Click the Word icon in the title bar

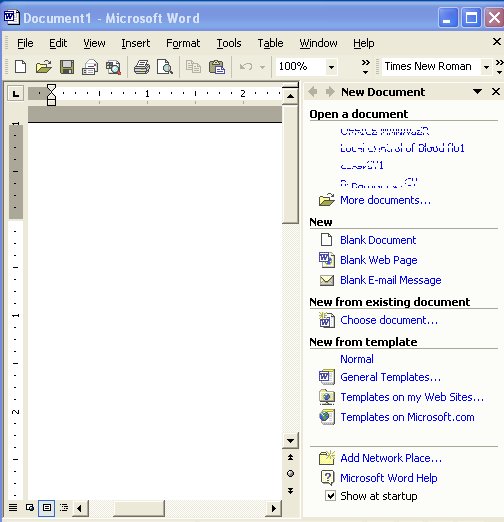tap(12, 17)
